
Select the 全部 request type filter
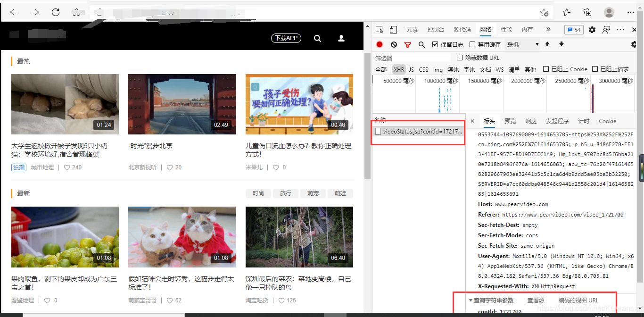point(381,69)
